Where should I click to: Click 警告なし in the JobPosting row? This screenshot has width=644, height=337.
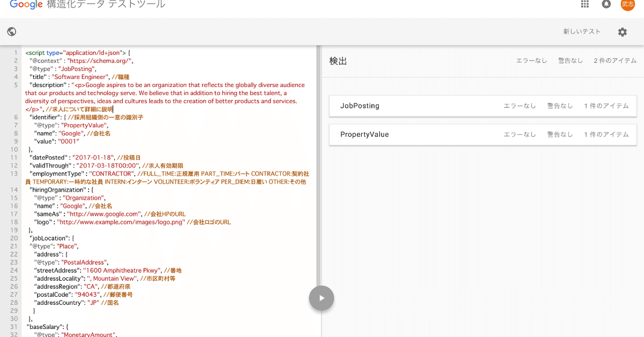pos(560,106)
